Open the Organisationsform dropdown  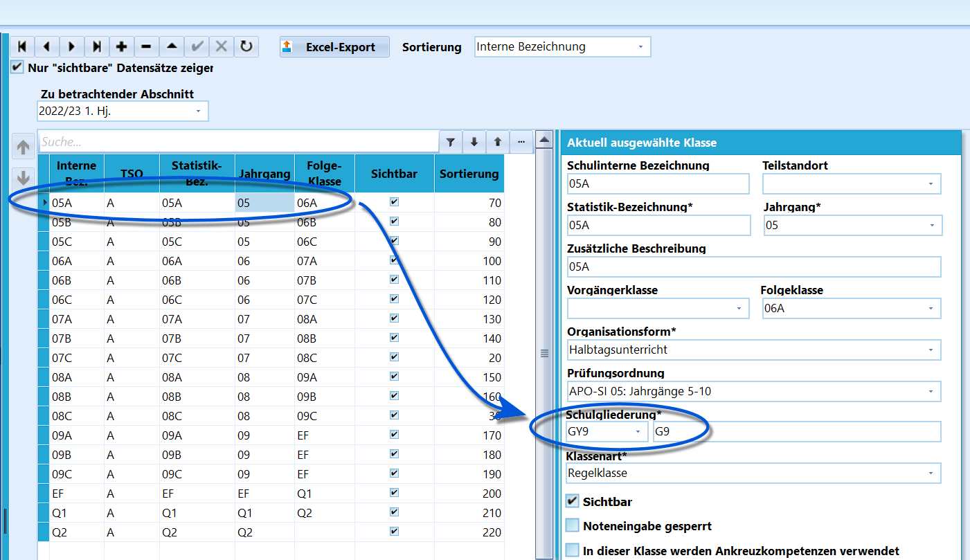click(754, 350)
